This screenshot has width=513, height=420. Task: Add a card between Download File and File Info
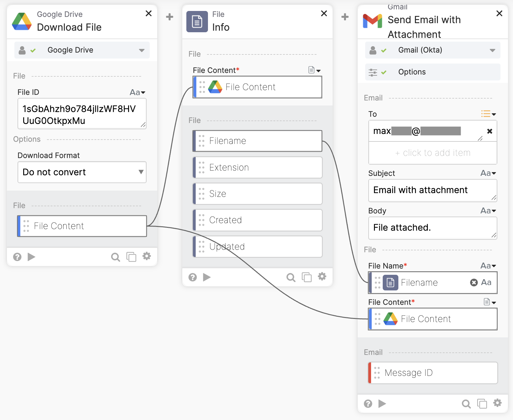click(169, 17)
